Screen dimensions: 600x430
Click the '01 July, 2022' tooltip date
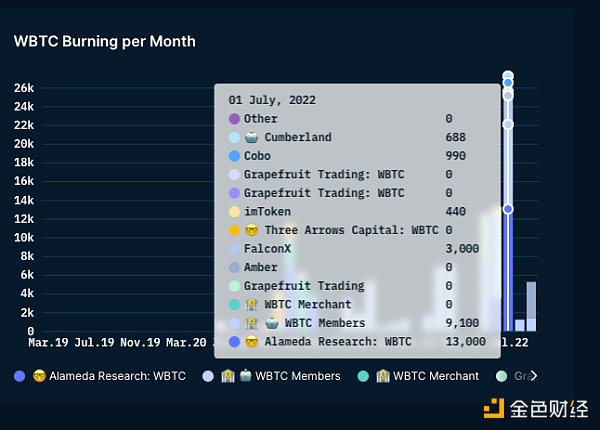(272, 100)
